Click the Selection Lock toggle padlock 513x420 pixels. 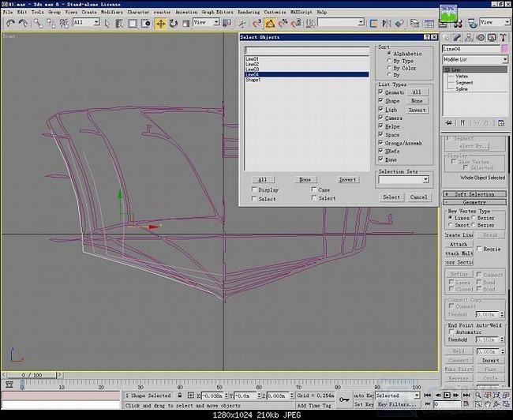pos(180,396)
